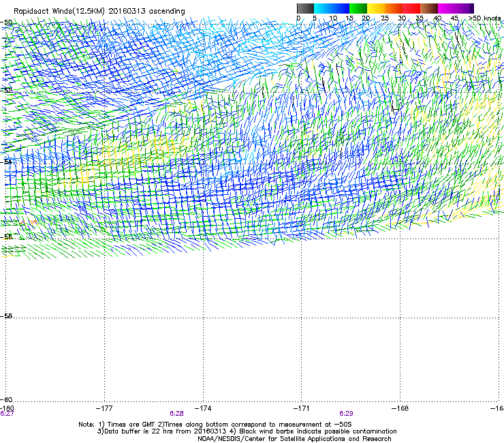Click the '-168' longitude axis label
This screenshot has width=504, height=443.
point(400,408)
